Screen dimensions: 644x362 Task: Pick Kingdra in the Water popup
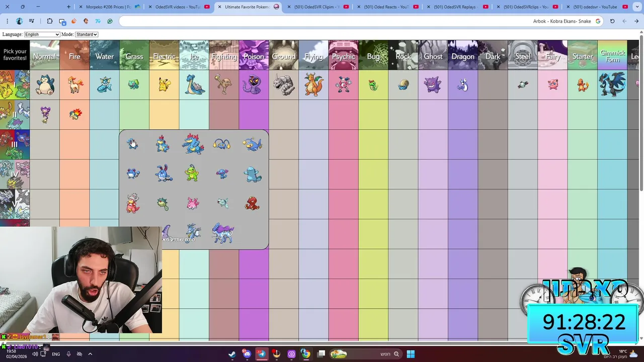coord(193,232)
